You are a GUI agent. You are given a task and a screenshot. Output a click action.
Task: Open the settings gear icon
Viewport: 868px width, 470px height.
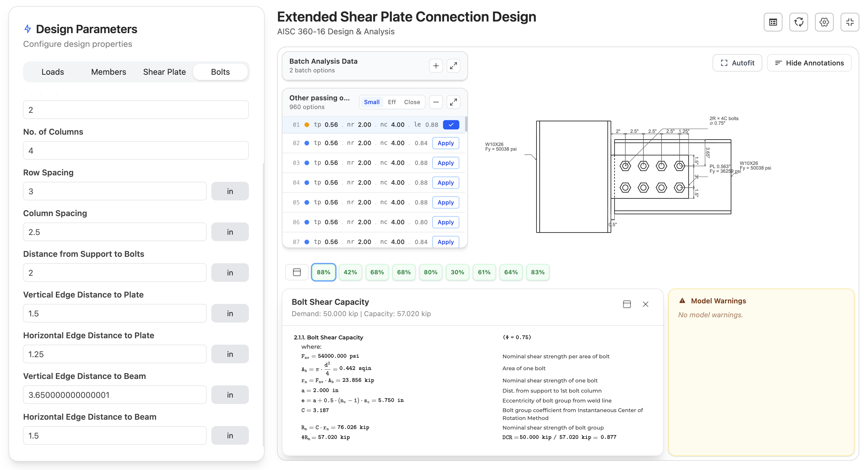pos(824,22)
